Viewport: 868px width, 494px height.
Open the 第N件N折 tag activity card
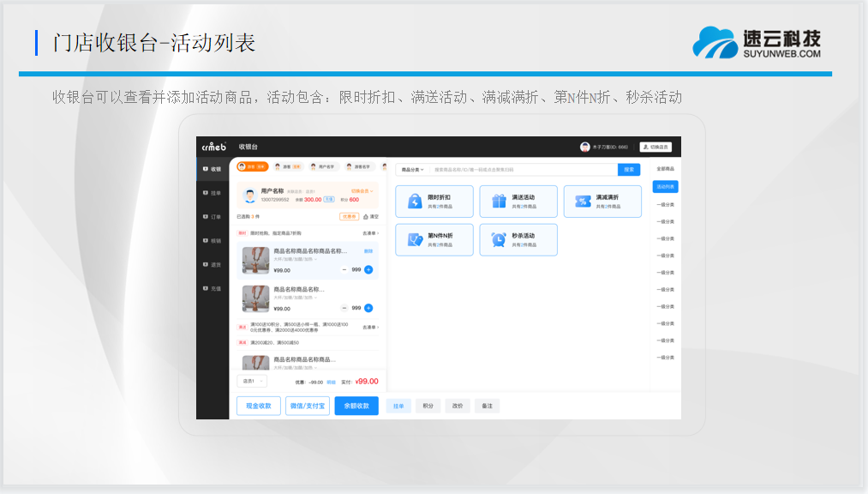click(434, 240)
